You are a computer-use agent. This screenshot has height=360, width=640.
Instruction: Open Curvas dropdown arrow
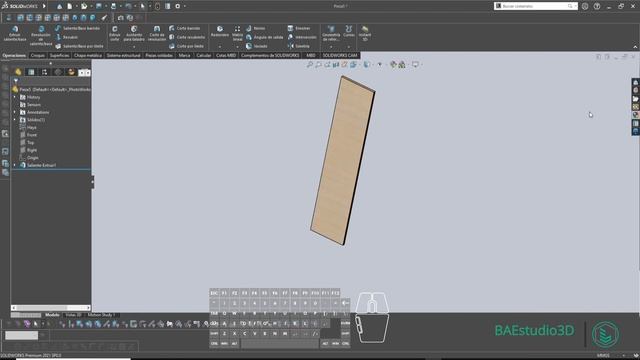[349, 47]
